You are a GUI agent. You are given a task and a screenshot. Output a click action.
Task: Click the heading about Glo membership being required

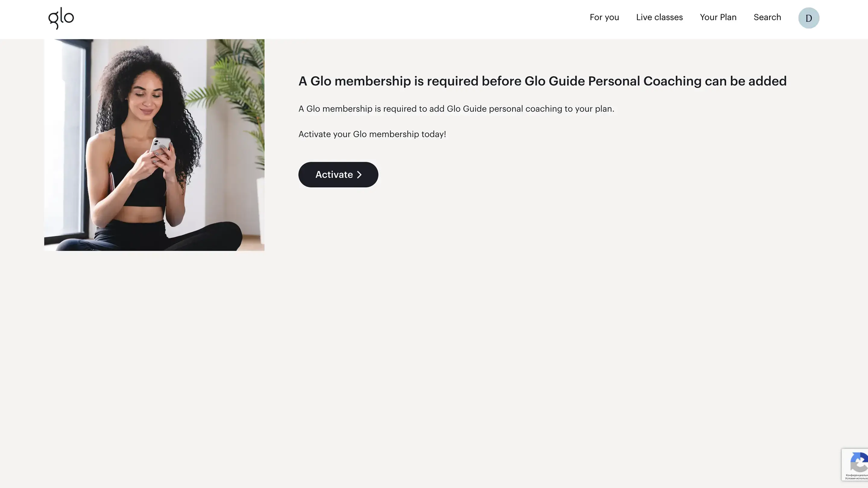tap(542, 81)
